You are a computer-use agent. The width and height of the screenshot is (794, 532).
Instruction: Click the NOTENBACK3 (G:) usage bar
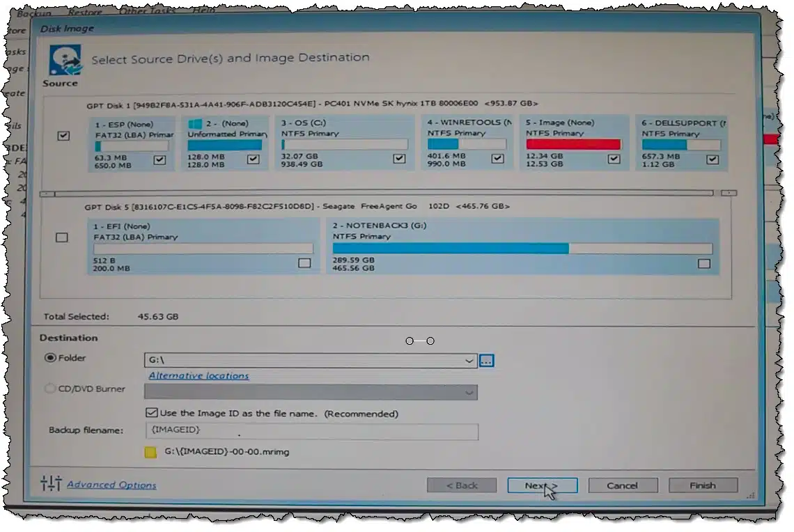tap(522, 249)
